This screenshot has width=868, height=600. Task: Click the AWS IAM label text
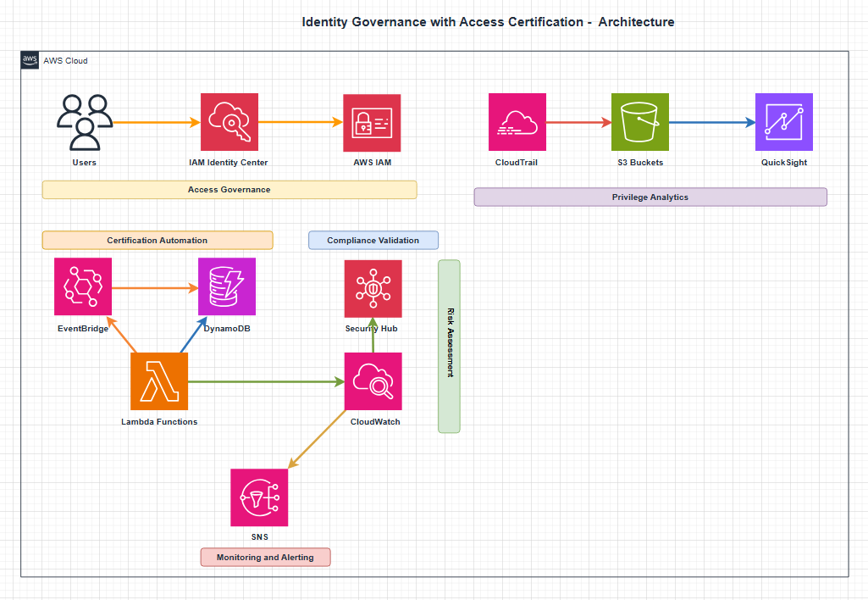(x=372, y=163)
